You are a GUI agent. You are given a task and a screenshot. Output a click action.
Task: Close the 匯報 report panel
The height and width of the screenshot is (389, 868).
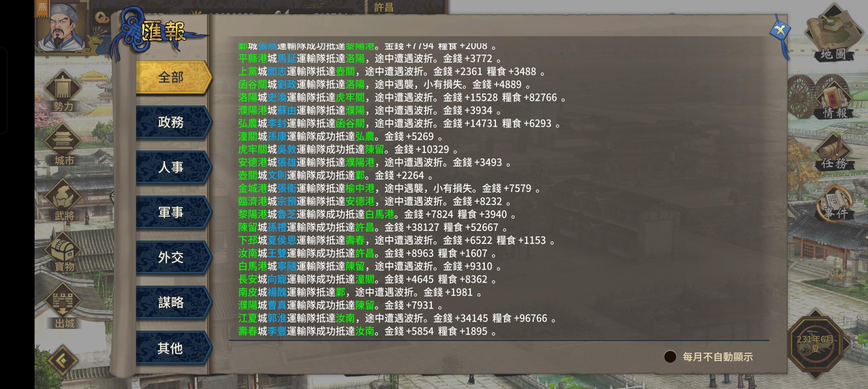pyautogui.click(x=779, y=31)
